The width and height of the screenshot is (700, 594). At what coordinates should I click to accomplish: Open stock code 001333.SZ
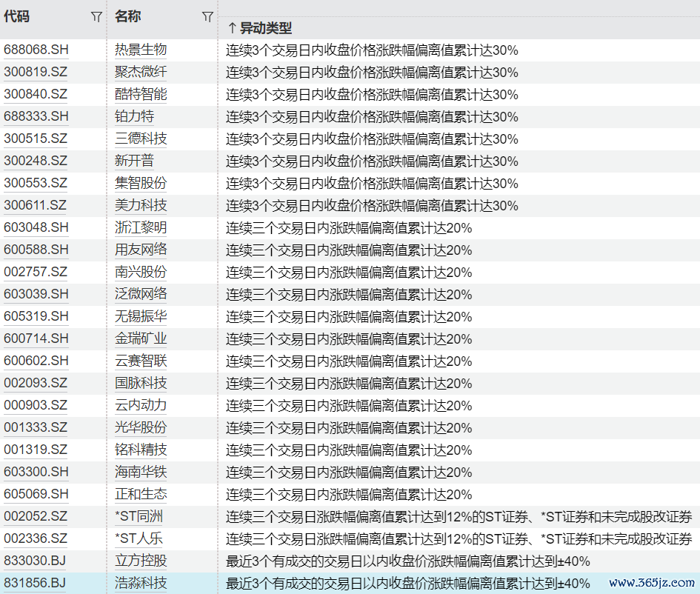[36, 427]
